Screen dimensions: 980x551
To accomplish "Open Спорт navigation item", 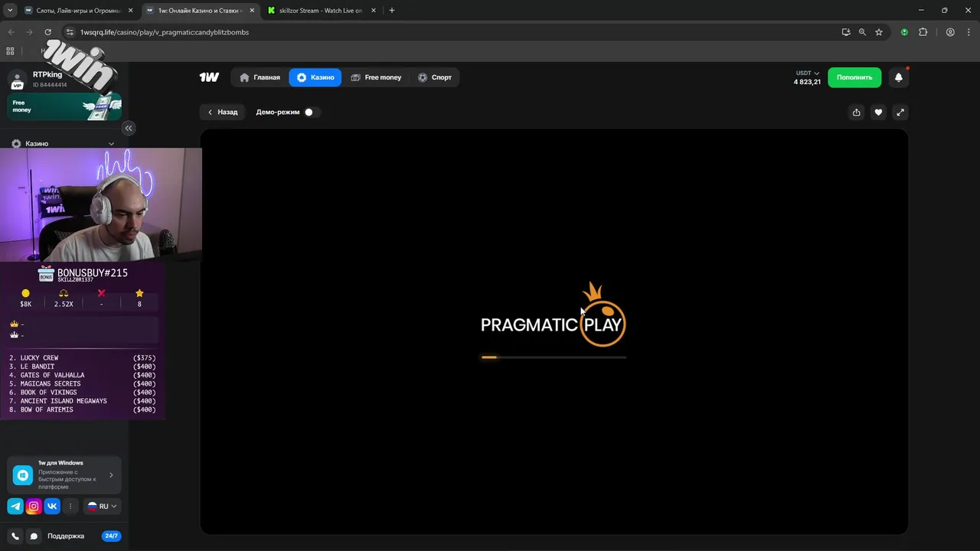I will click(x=434, y=77).
